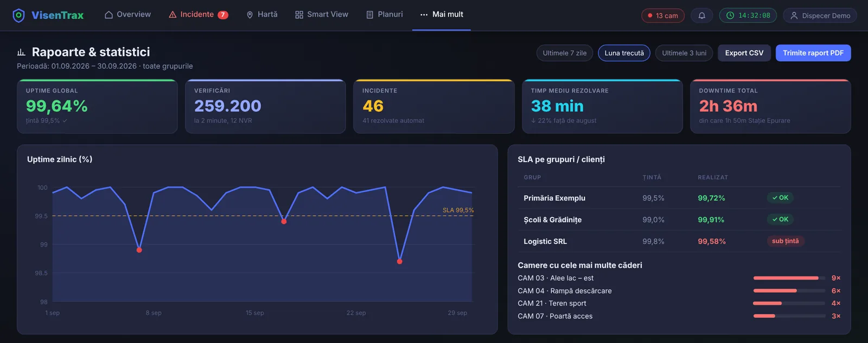
Task: Select the Ultimele 7 zile period
Action: click(x=565, y=53)
